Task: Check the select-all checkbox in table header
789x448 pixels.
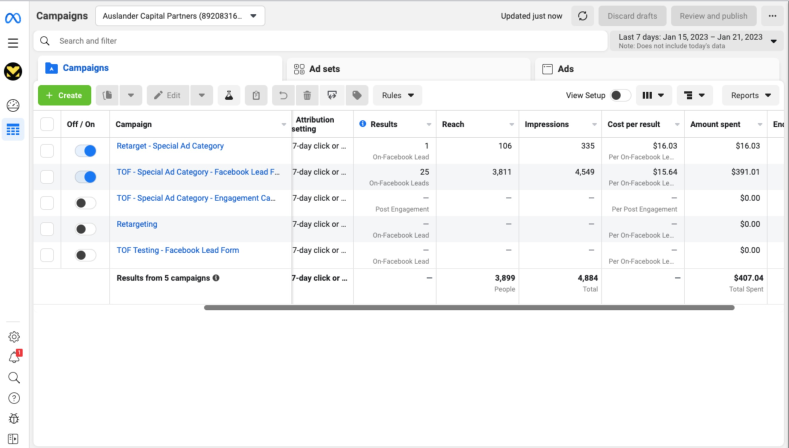Action: [x=47, y=124]
